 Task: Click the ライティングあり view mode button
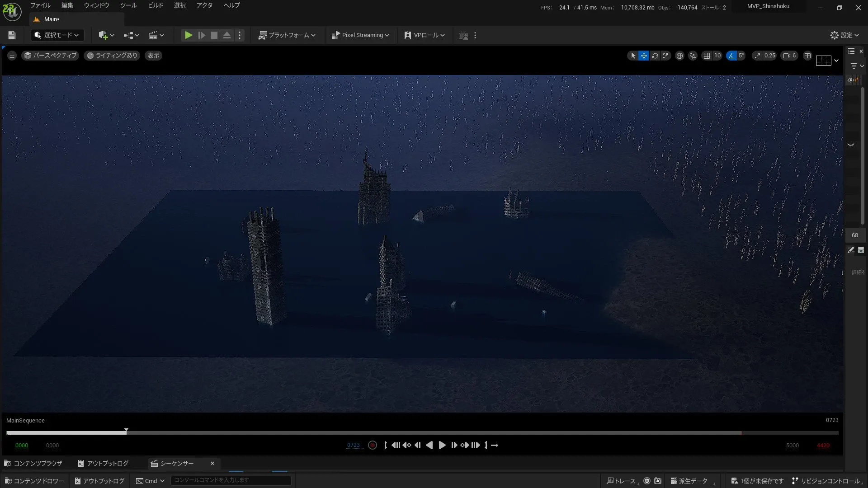(x=112, y=56)
